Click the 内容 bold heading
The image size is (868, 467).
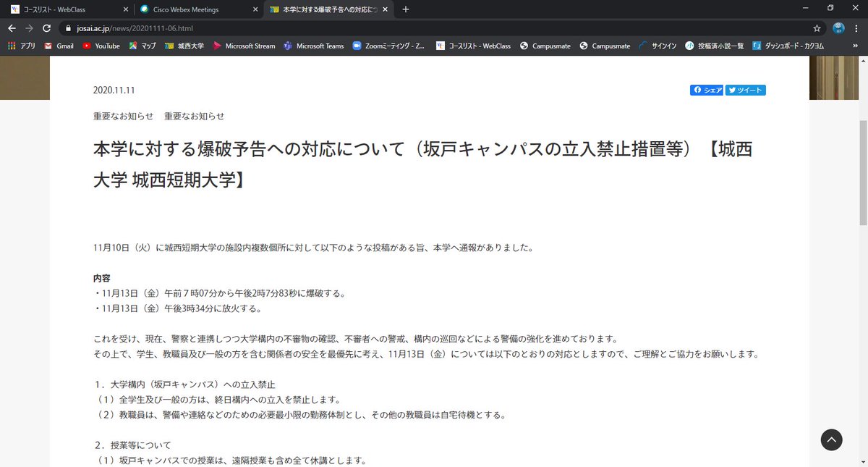click(102, 278)
